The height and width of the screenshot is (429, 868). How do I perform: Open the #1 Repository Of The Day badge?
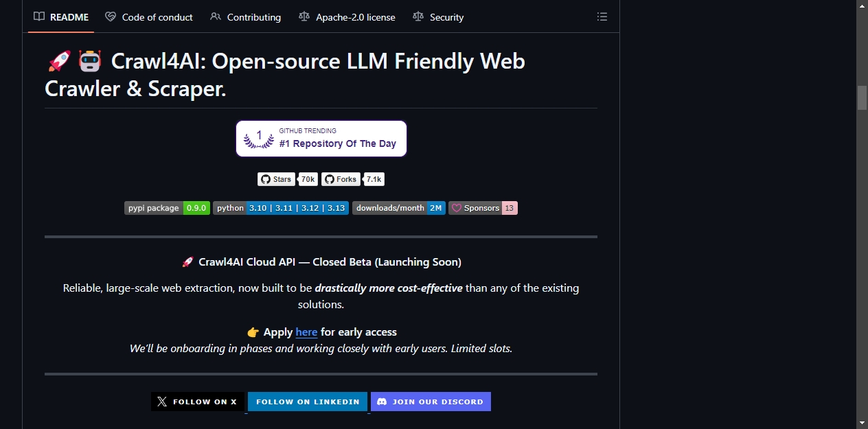(x=321, y=139)
